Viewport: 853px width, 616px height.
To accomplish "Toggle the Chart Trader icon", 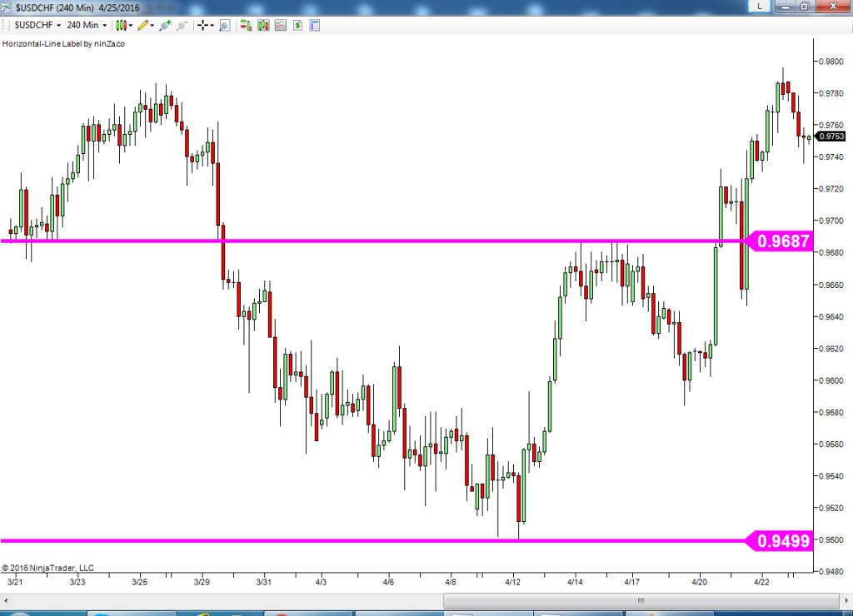I will pos(246,25).
